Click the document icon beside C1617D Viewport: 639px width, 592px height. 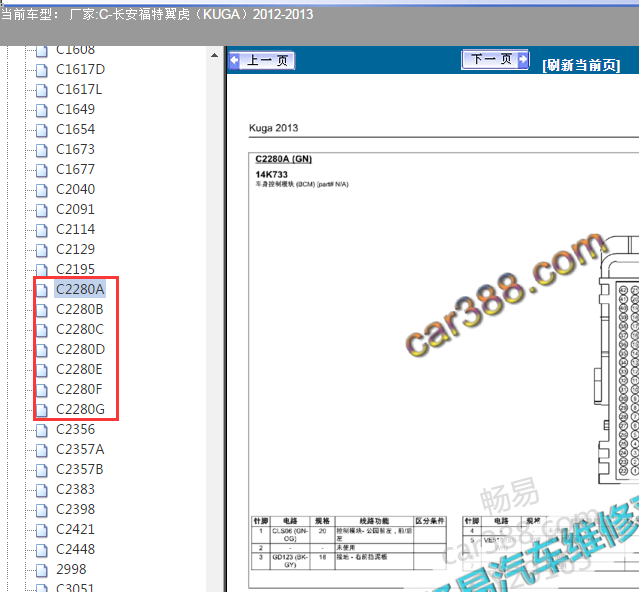pyautogui.click(x=42, y=70)
